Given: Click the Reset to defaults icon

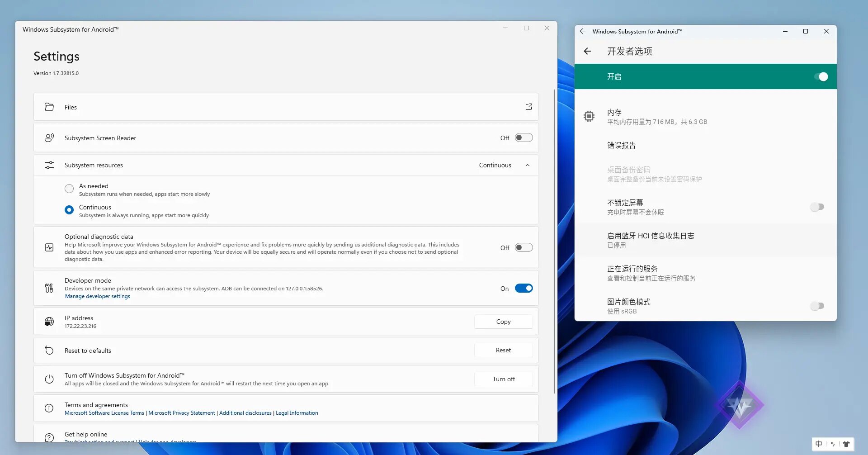Looking at the screenshot, I should (x=49, y=351).
